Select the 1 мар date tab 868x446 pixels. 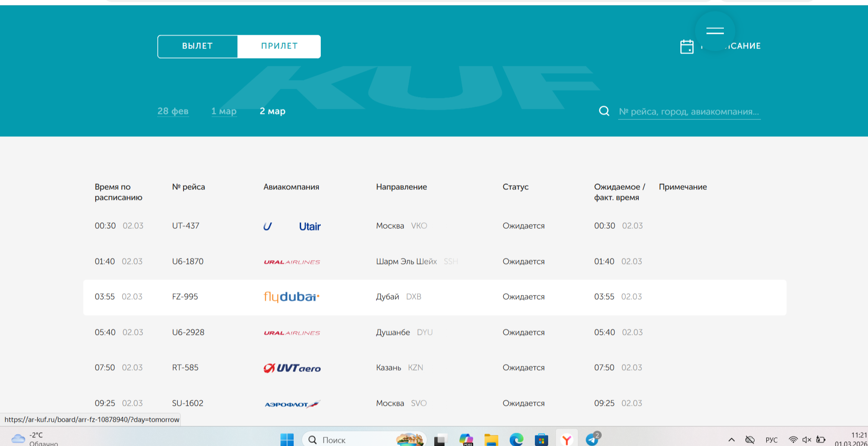(224, 111)
